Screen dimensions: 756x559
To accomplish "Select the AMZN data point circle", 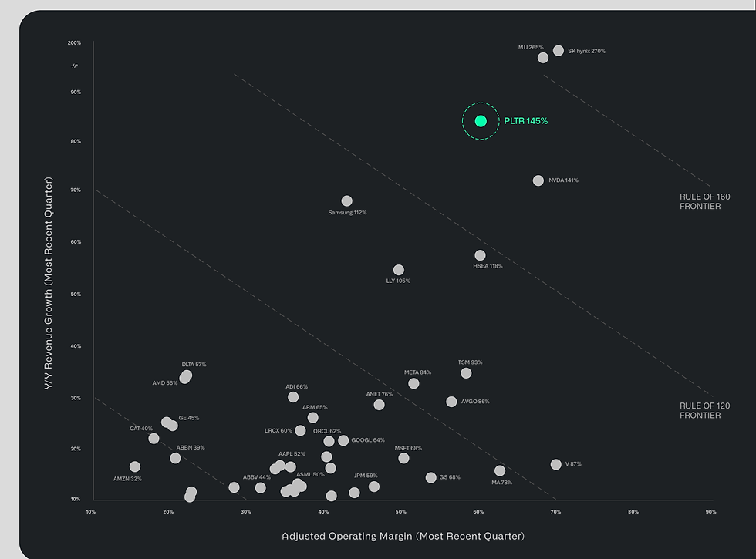I will pos(135,466).
